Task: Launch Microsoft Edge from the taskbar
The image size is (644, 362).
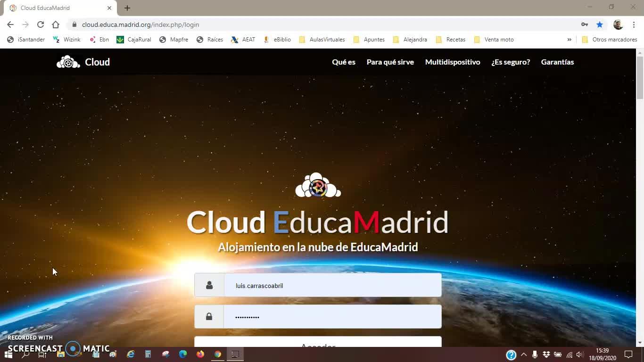Action: (183, 354)
